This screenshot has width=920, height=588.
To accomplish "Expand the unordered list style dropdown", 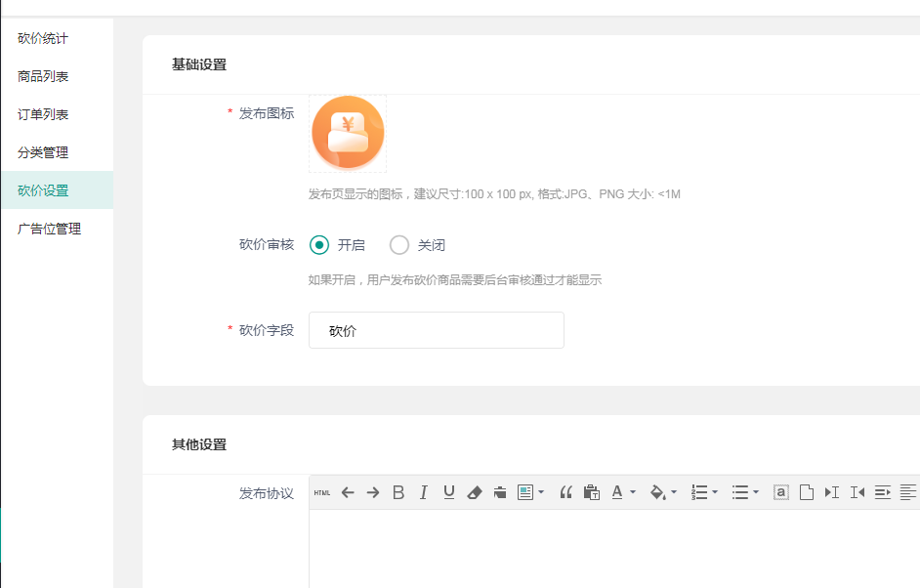I will (x=756, y=492).
